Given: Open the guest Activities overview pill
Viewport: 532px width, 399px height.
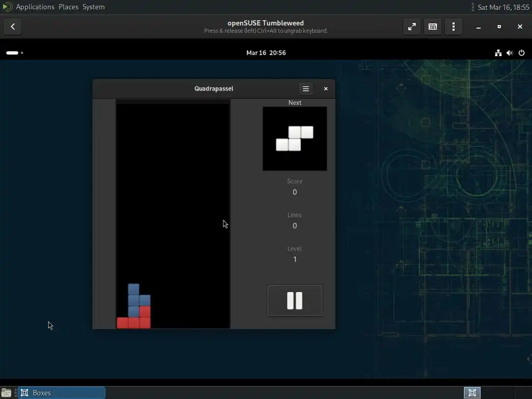Looking at the screenshot, I should pos(15,52).
